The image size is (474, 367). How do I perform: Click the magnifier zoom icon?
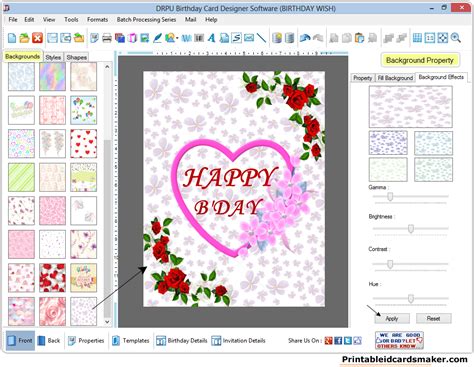[455, 38]
